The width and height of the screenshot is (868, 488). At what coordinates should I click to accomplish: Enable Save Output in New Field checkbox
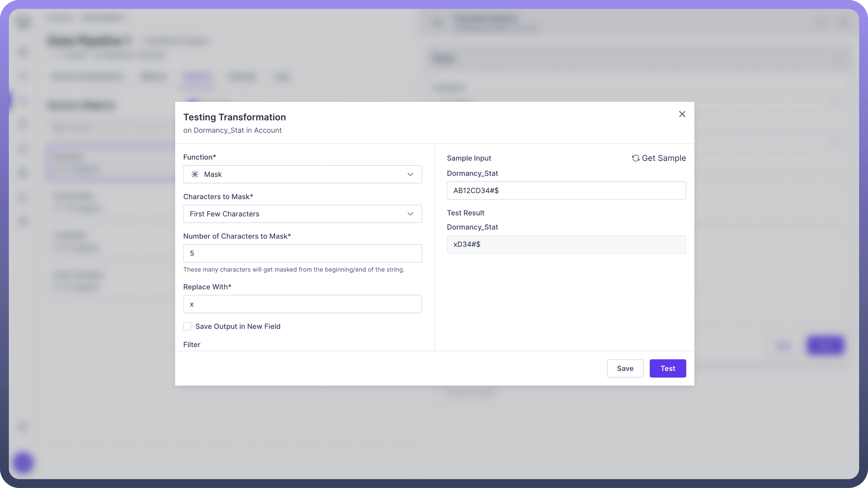(x=187, y=326)
